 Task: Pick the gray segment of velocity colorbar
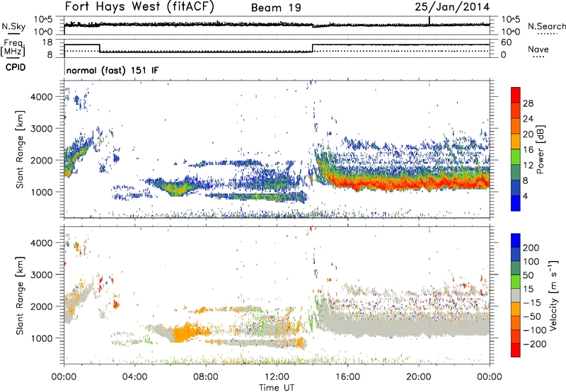click(516, 295)
